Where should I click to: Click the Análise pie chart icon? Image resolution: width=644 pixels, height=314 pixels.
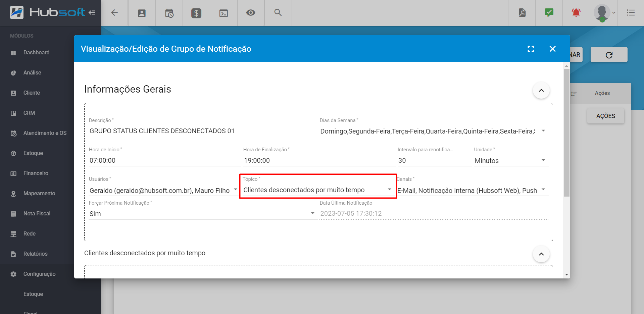tap(13, 73)
